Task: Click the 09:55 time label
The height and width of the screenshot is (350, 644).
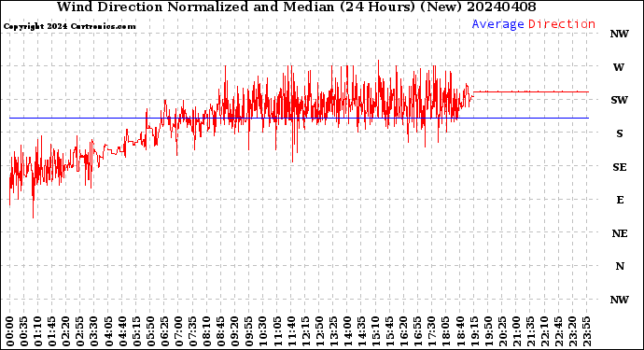Action: [249, 331]
